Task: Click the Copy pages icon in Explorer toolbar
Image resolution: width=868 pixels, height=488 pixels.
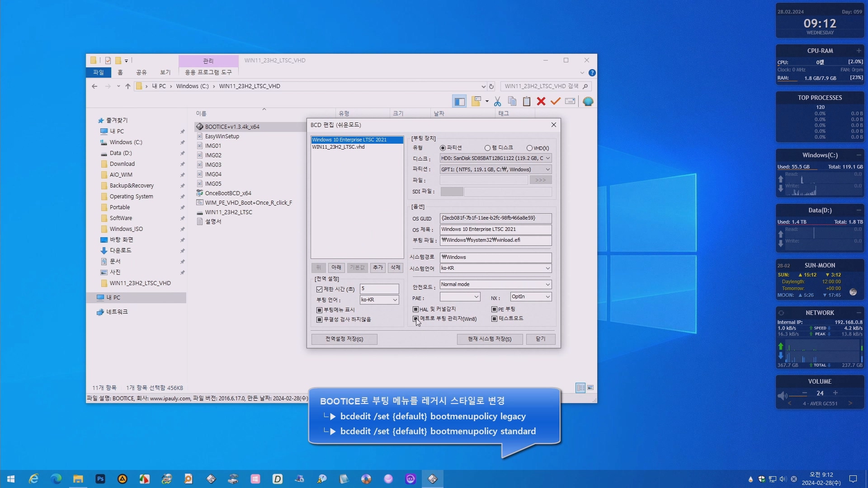Action: click(x=512, y=101)
